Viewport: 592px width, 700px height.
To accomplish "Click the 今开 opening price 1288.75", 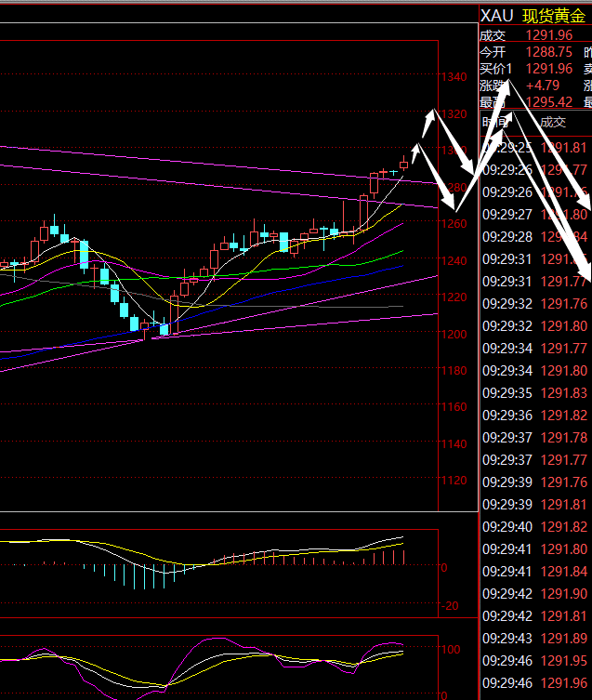I will coord(548,52).
